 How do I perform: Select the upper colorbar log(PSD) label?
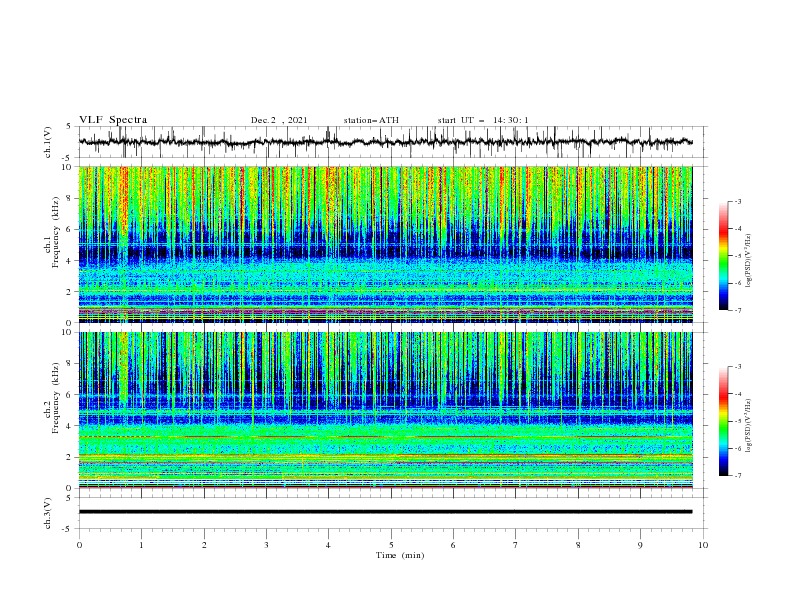pyautogui.click(x=748, y=261)
